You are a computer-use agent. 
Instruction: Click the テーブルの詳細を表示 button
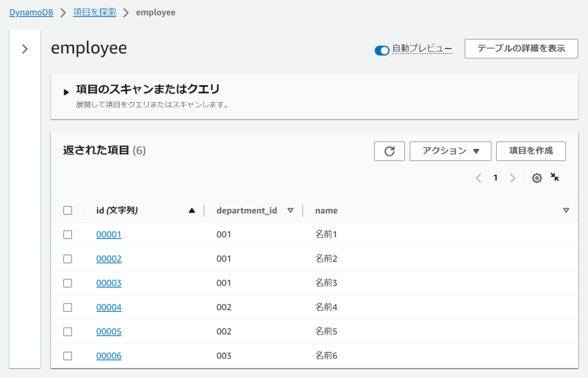(x=521, y=48)
